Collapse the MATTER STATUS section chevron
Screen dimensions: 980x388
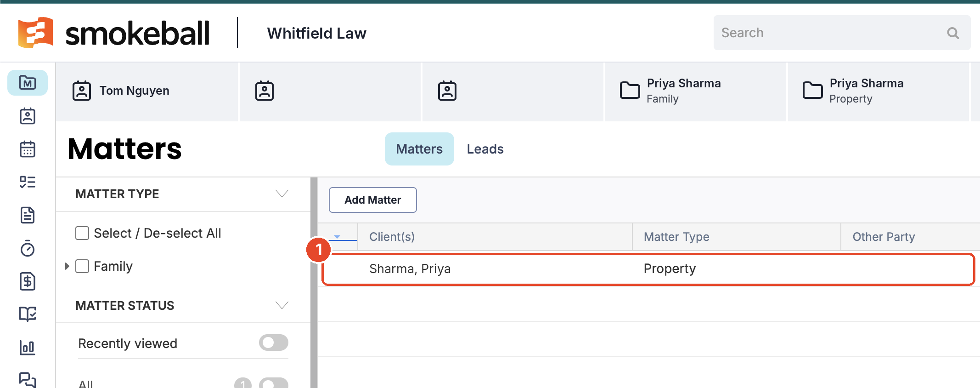282,305
